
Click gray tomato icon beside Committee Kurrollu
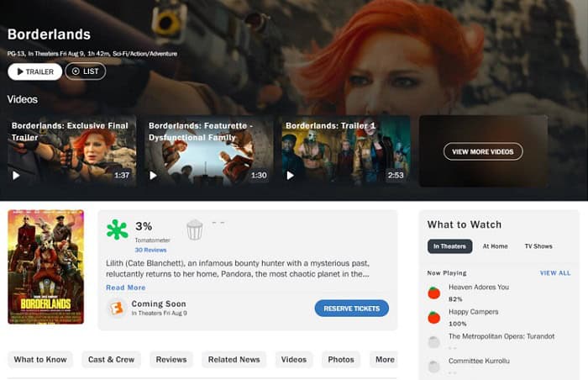pos(434,366)
